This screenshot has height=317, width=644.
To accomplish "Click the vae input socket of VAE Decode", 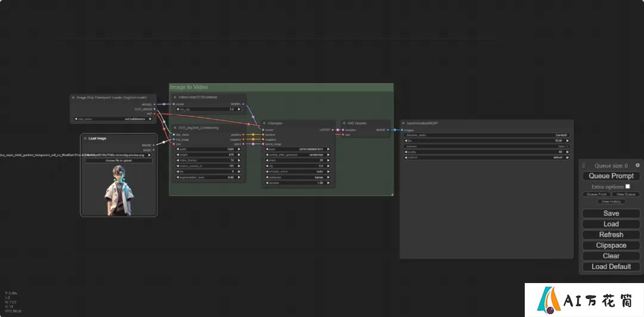I will [x=342, y=135].
